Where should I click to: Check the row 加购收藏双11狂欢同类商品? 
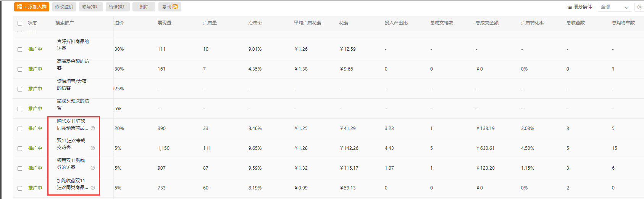point(20,188)
